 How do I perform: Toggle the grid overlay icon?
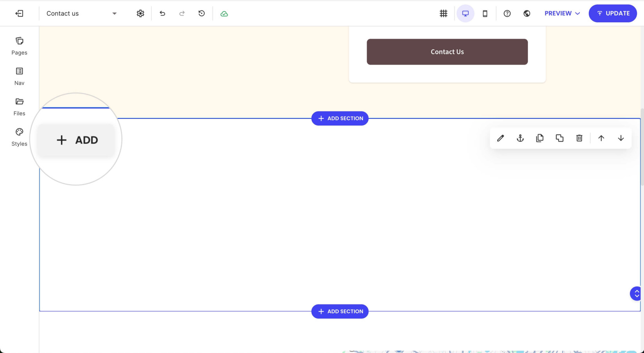pyautogui.click(x=443, y=13)
